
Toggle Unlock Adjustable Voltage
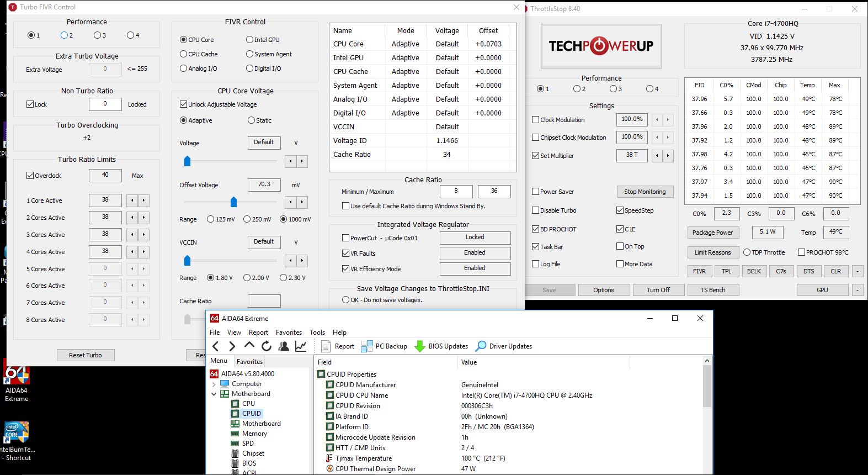184,104
